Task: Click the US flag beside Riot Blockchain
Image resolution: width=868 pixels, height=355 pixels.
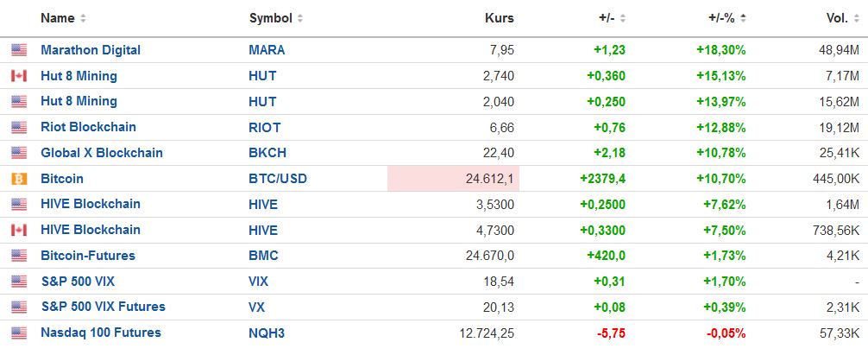Action: click(19, 128)
